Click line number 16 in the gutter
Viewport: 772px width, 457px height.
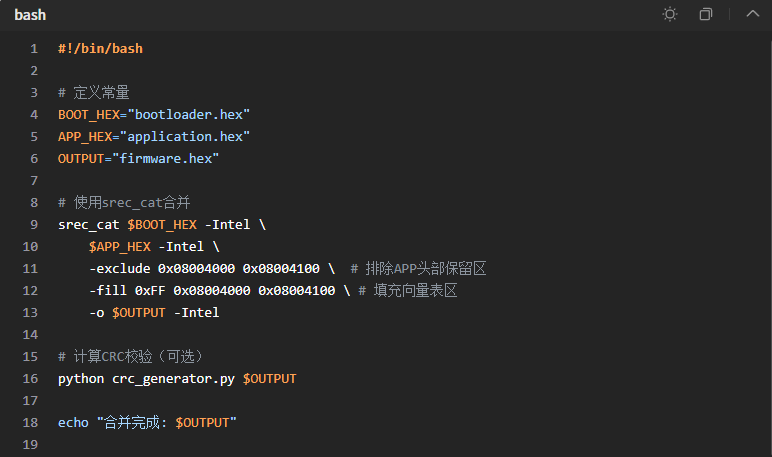[x=31, y=378]
